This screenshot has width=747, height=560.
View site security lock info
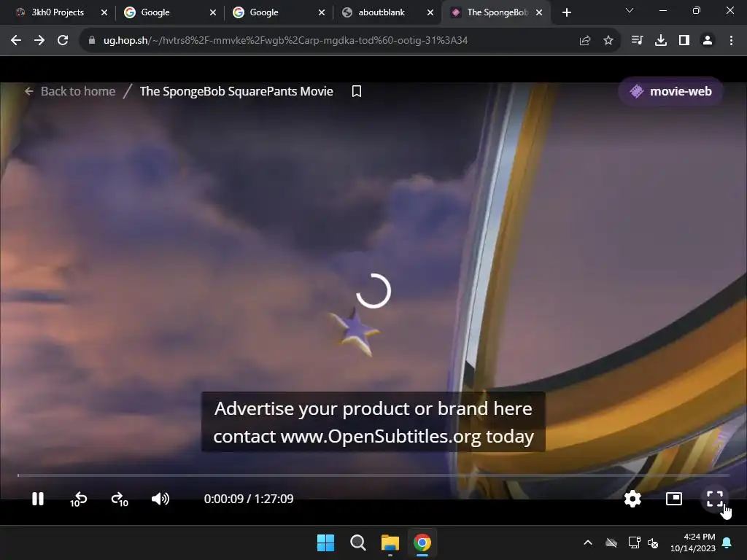coord(92,40)
